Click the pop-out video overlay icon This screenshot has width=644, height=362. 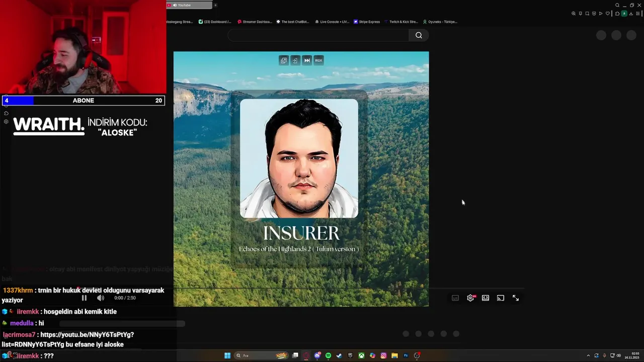point(284,60)
